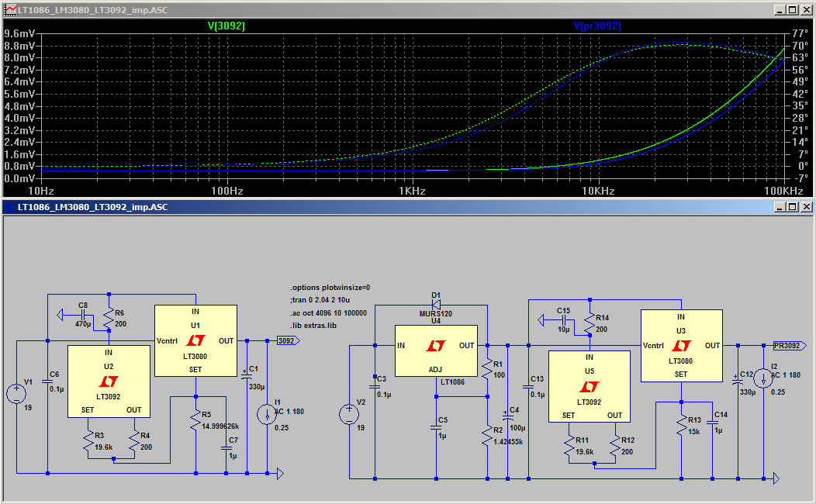Select the R3 19.6k resistor symbol
The image size is (816, 504).
pos(88,440)
